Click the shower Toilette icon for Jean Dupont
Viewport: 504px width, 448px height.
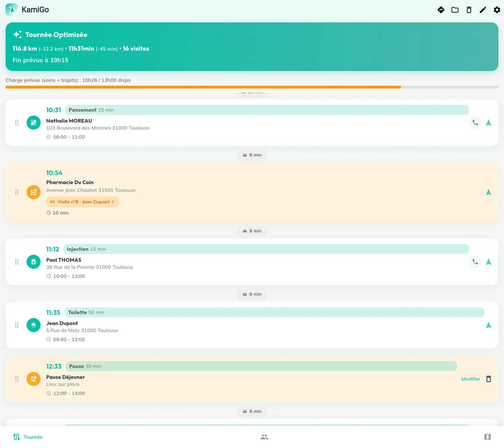[x=34, y=325]
